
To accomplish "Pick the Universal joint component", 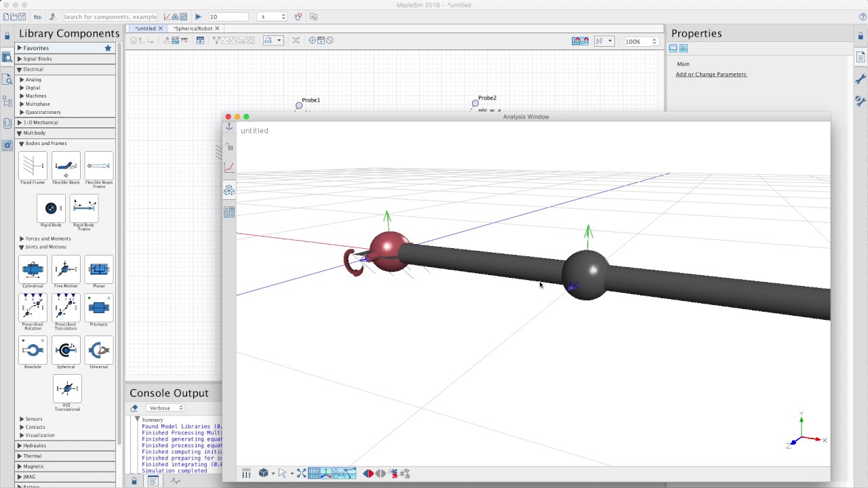I will (98, 350).
